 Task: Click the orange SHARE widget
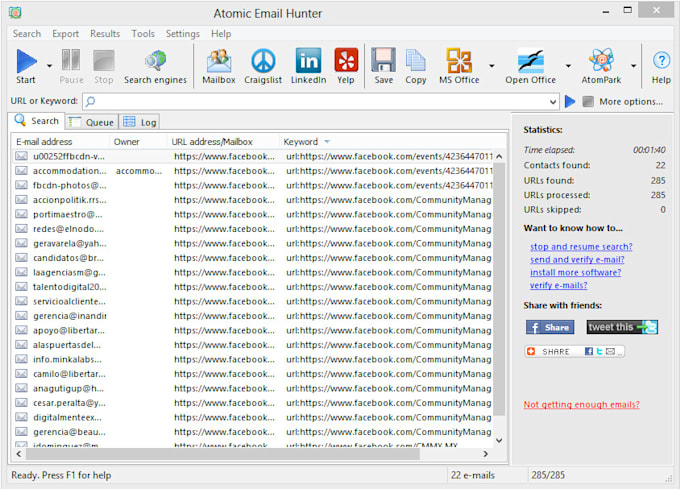click(x=574, y=351)
